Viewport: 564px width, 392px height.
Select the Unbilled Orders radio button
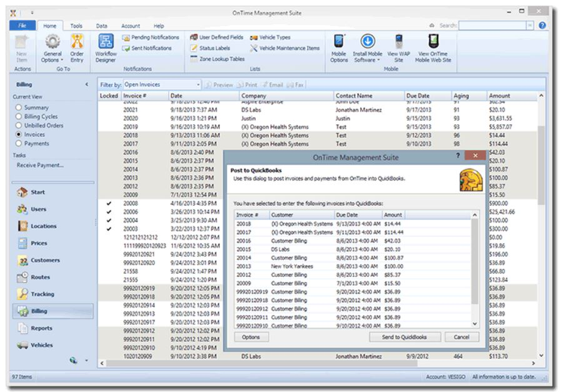tap(19, 126)
